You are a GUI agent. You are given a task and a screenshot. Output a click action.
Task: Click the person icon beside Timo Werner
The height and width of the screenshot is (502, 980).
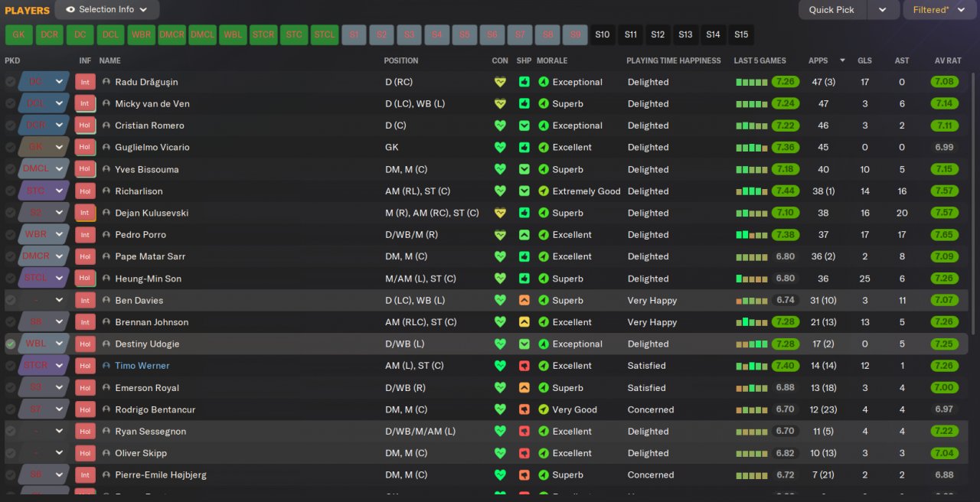tap(106, 366)
